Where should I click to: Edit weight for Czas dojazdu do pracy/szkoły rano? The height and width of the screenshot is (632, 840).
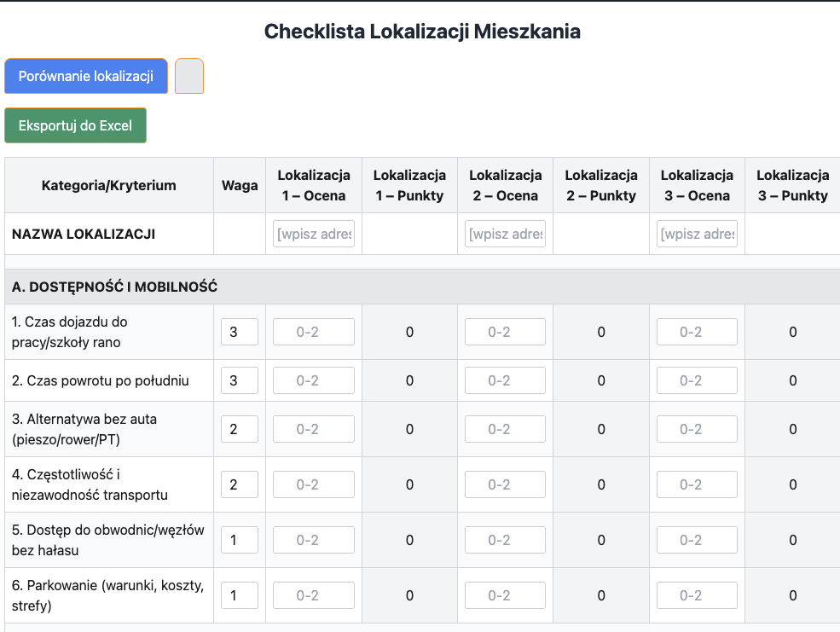(x=240, y=332)
